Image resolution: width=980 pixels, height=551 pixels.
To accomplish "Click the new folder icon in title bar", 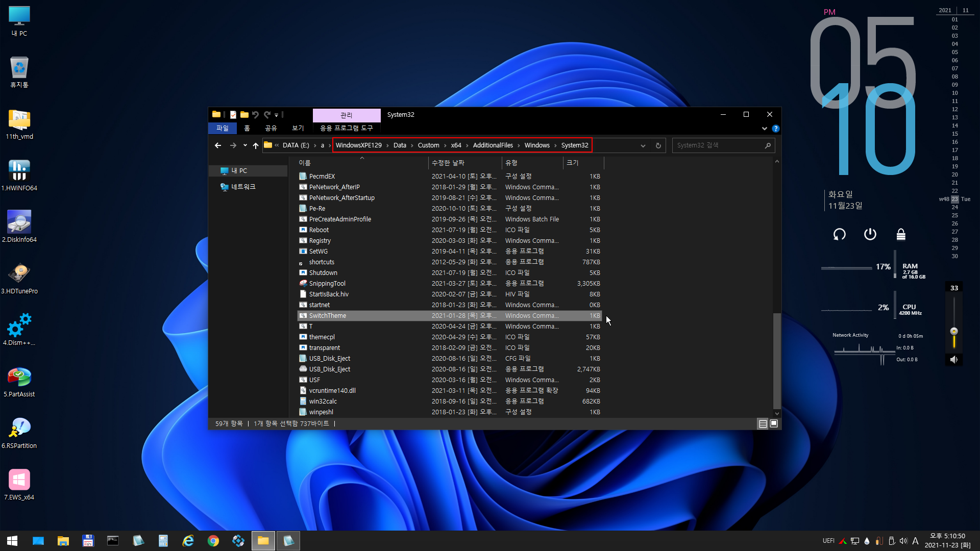I will tap(244, 115).
